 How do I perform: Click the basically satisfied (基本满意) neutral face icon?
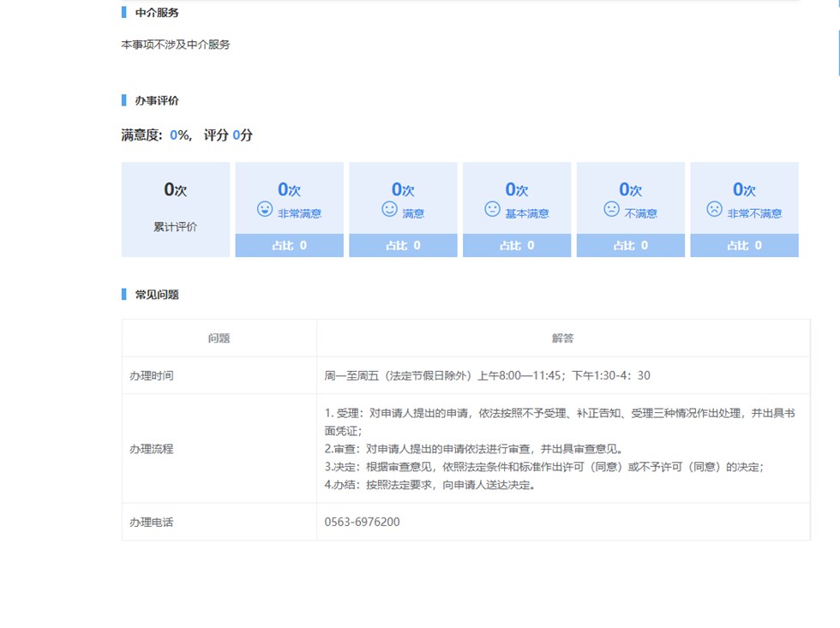(x=492, y=209)
